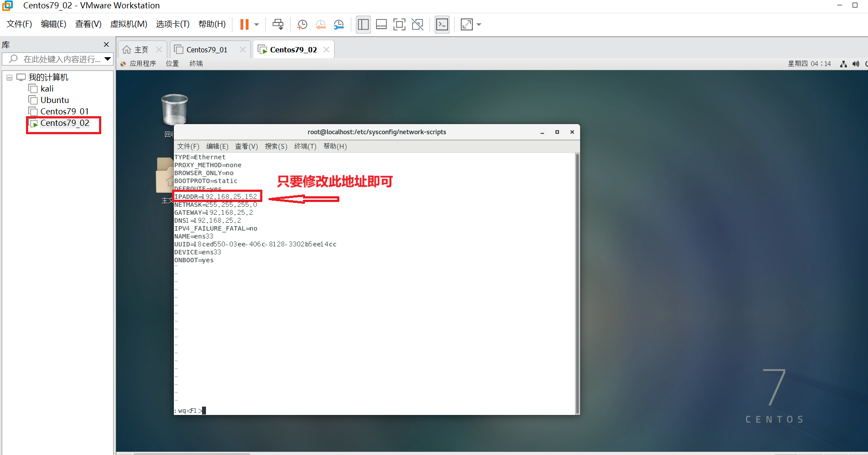Close the 主页 tab
The height and width of the screenshot is (455, 868).
tap(159, 50)
